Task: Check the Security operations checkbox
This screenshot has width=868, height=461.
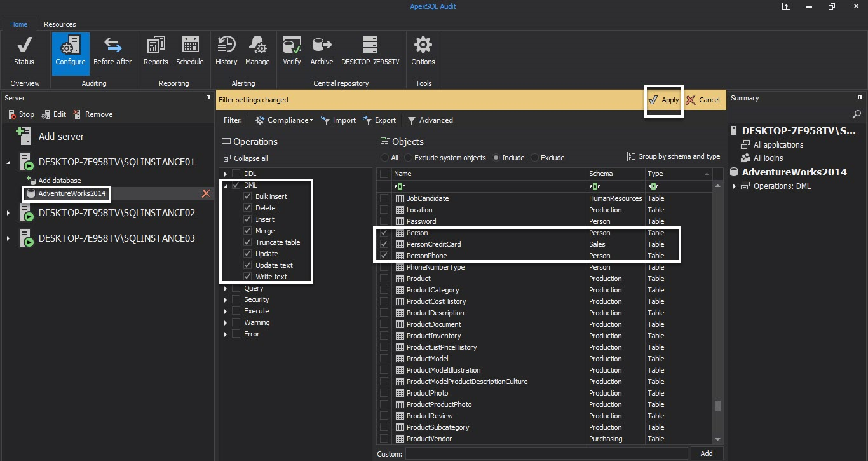Action: 236,299
